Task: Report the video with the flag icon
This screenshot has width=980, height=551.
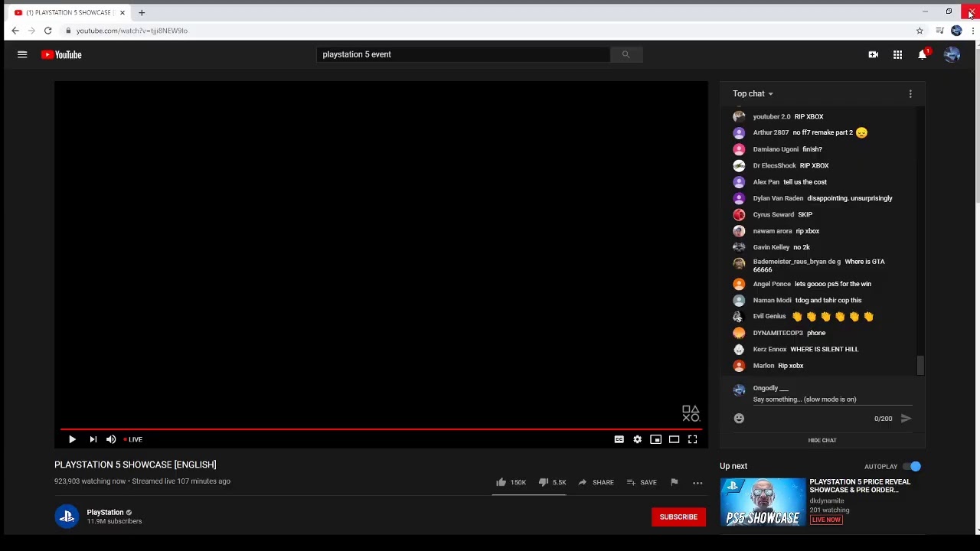Action: point(674,482)
